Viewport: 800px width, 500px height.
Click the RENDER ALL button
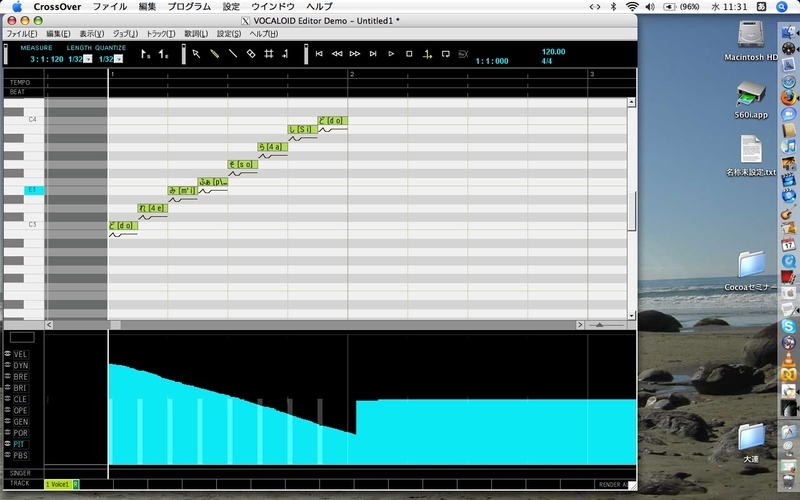pyautogui.click(x=613, y=484)
